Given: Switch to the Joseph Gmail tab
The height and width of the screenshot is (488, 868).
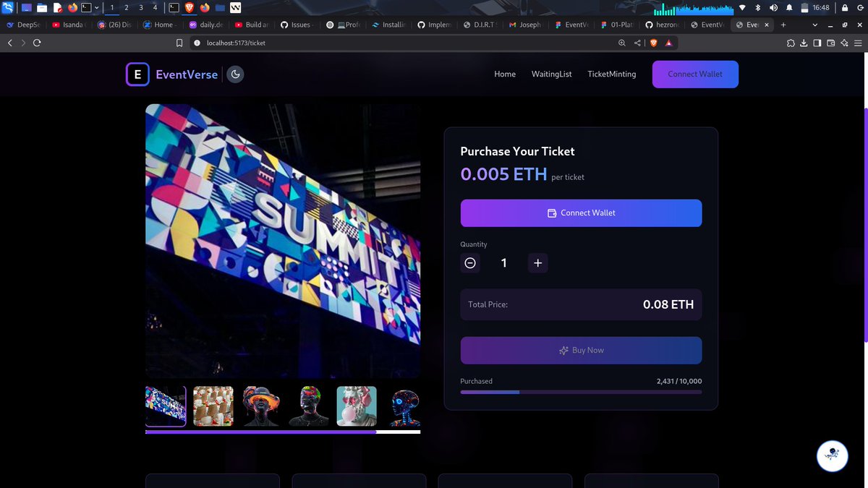Looking at the screenshot, I should 526,25.
